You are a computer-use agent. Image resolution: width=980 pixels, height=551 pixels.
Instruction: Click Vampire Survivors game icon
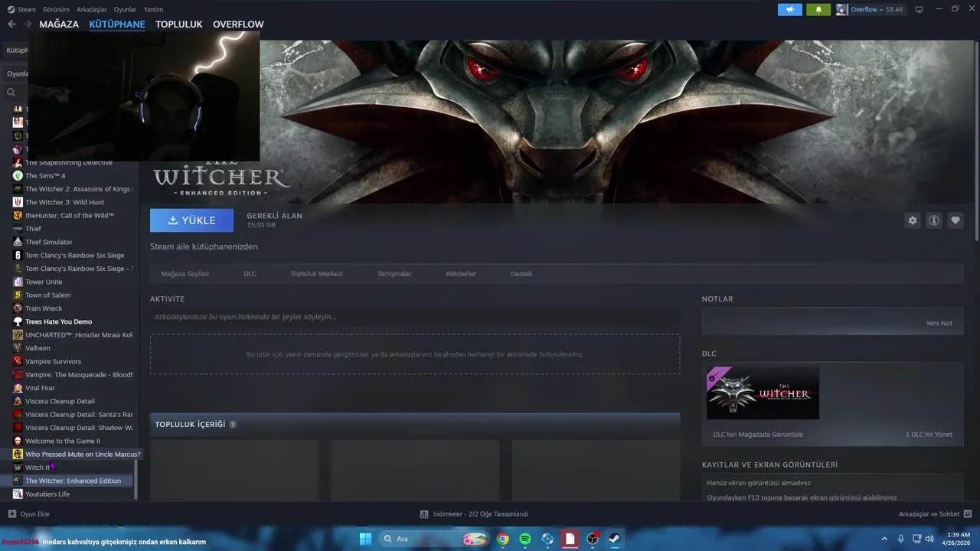click(x=18, y=361)
